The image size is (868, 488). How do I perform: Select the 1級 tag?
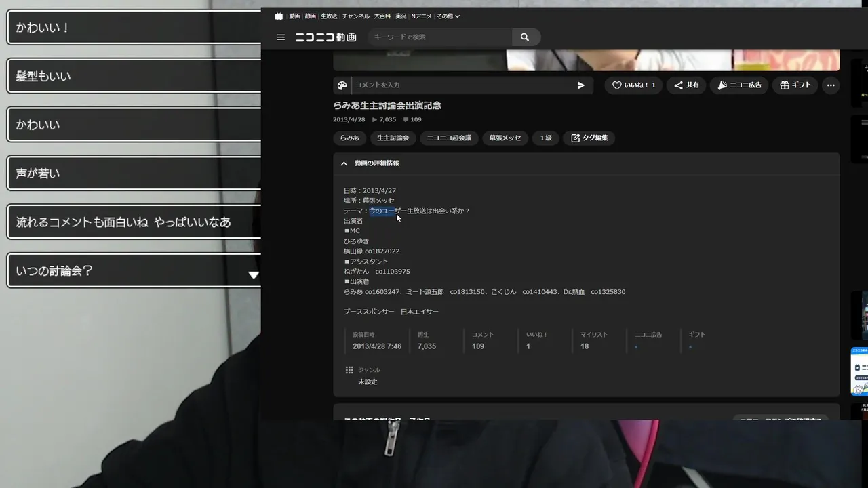546,138
